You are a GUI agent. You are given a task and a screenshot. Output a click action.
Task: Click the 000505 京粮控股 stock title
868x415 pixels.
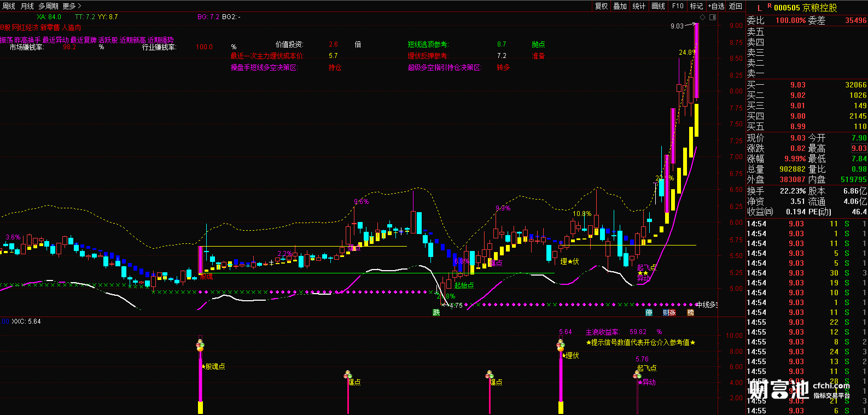(805, 8)
